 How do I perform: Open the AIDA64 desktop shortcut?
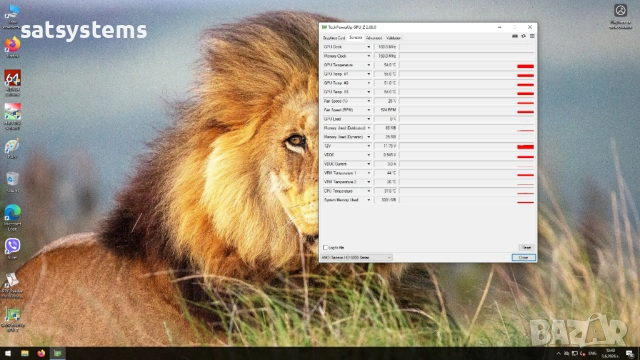[x=12, y=83]
